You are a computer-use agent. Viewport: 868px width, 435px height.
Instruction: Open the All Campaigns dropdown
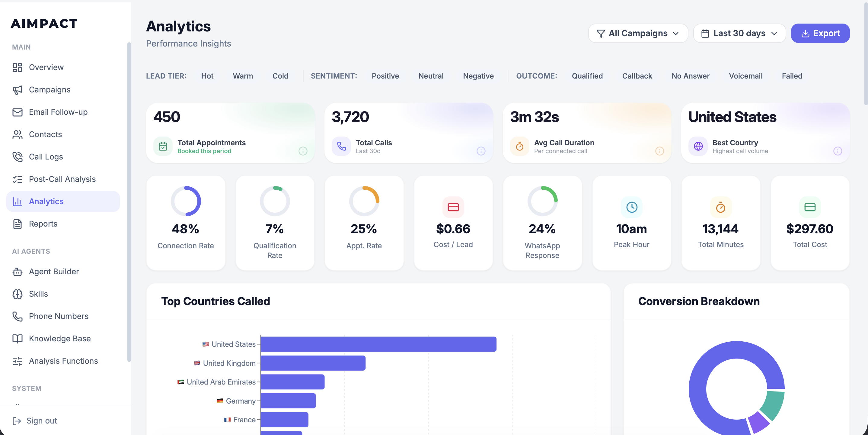click(x=638, y=34)
